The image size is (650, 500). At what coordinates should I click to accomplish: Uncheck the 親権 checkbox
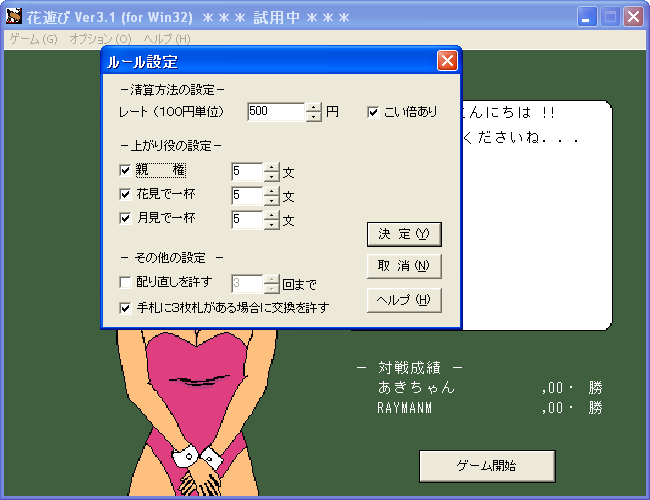(125, 170)
